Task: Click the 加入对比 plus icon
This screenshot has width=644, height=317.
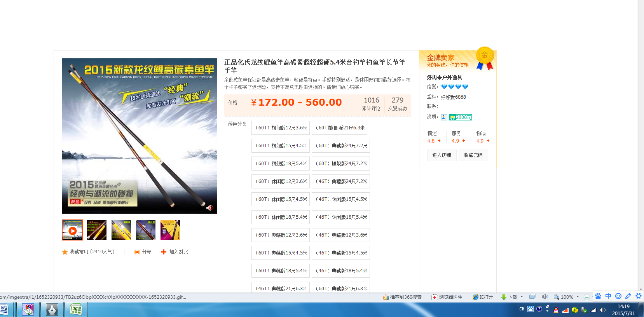Action: (164, 252)
